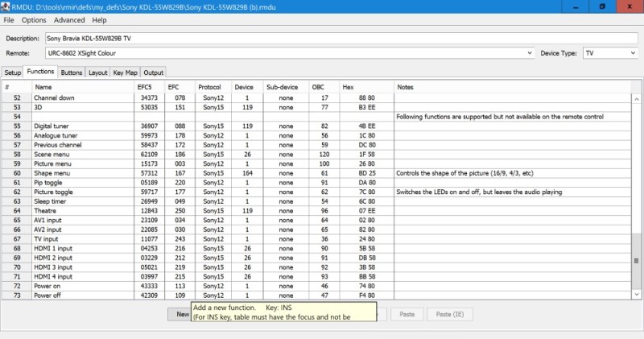The height and width of the screenshot is (339, 644).
Task: Go to the Key Map tab
Action: (x=125, y=72)
